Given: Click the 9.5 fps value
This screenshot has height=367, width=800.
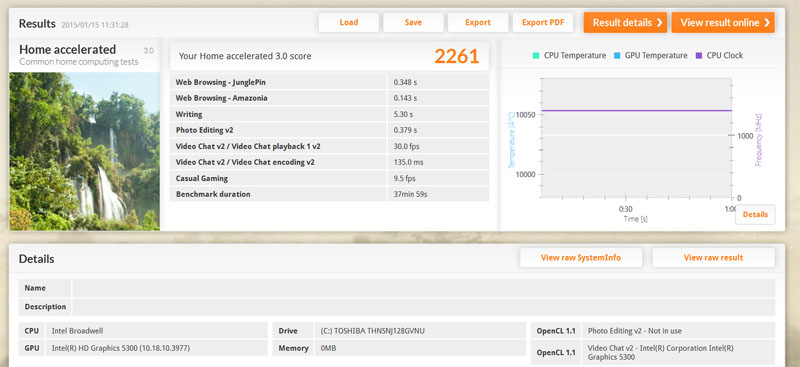Looking at the screenshot, I should (x=403, y=179).
